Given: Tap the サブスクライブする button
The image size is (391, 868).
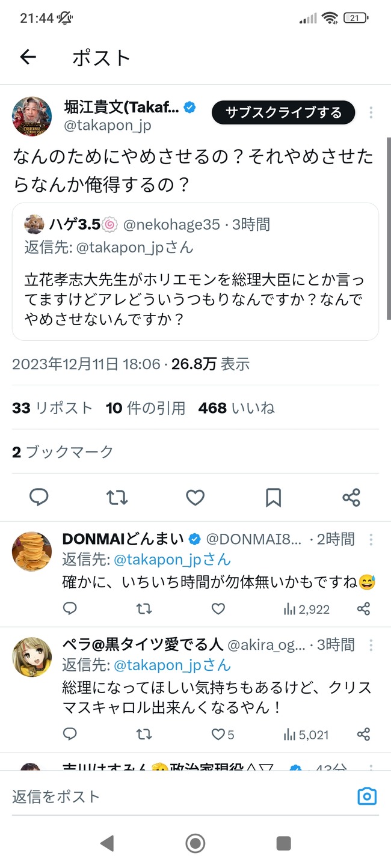Looking at the screenshot, I should [x=283, y=112].
